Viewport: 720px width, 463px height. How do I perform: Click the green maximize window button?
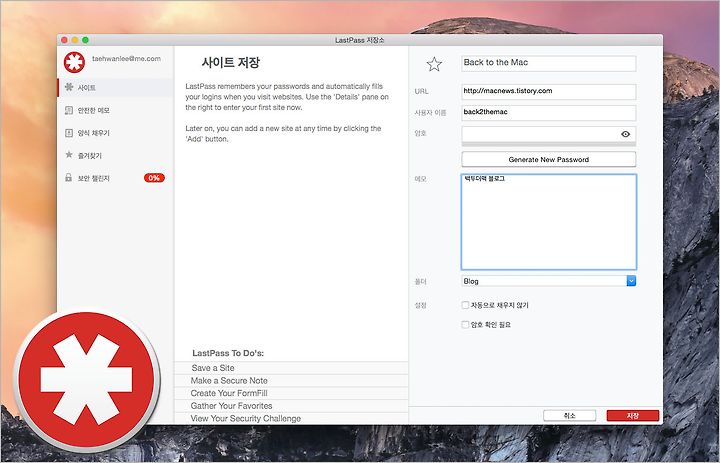(85, 40)
